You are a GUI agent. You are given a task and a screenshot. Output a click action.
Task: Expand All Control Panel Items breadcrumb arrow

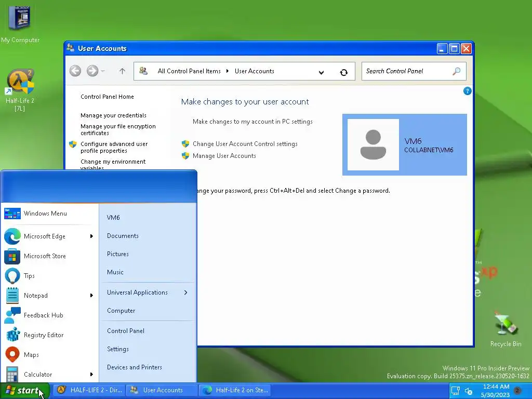click(x=228, y=71)
